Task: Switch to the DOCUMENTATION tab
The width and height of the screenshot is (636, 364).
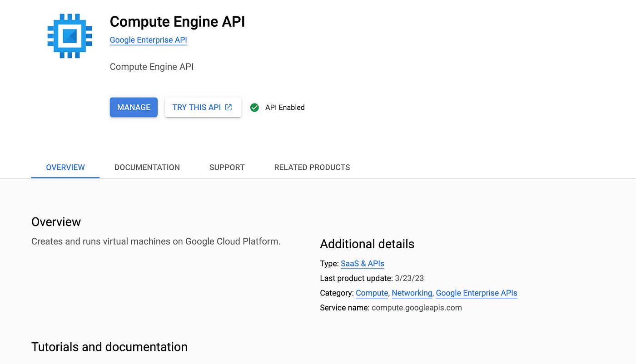Action: (147, 167)
